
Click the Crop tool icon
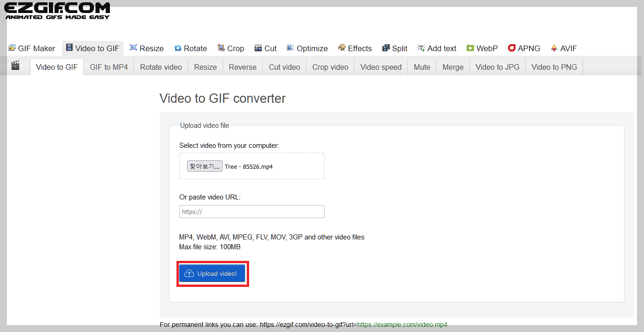coord(221,48)
